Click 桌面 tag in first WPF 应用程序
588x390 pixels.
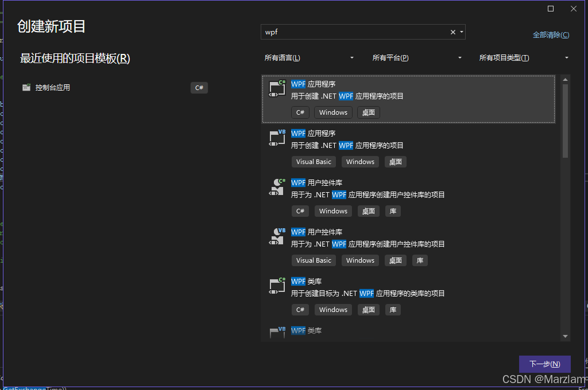coord(368,112)
